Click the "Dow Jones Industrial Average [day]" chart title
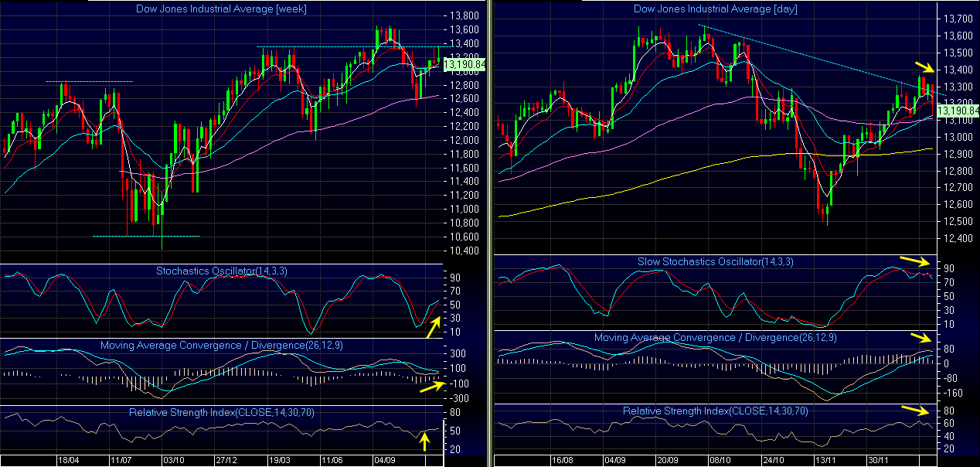The width and height of the screenshot is (980, 467). 715,9
